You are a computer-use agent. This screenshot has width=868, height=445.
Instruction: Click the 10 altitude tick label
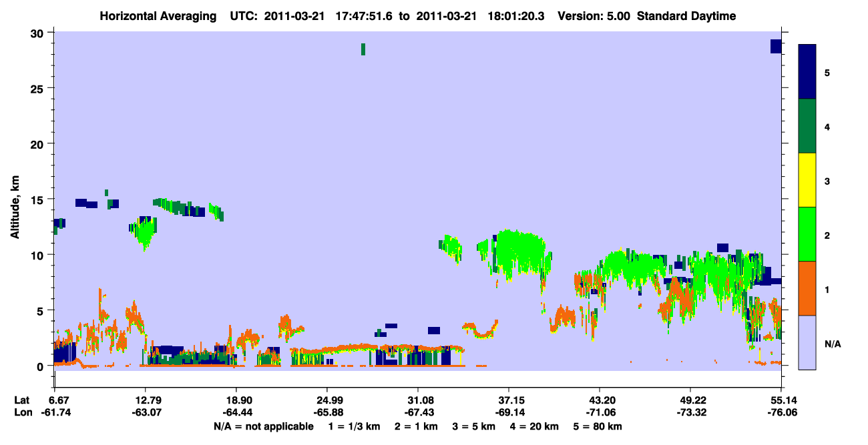click(39, 255)
